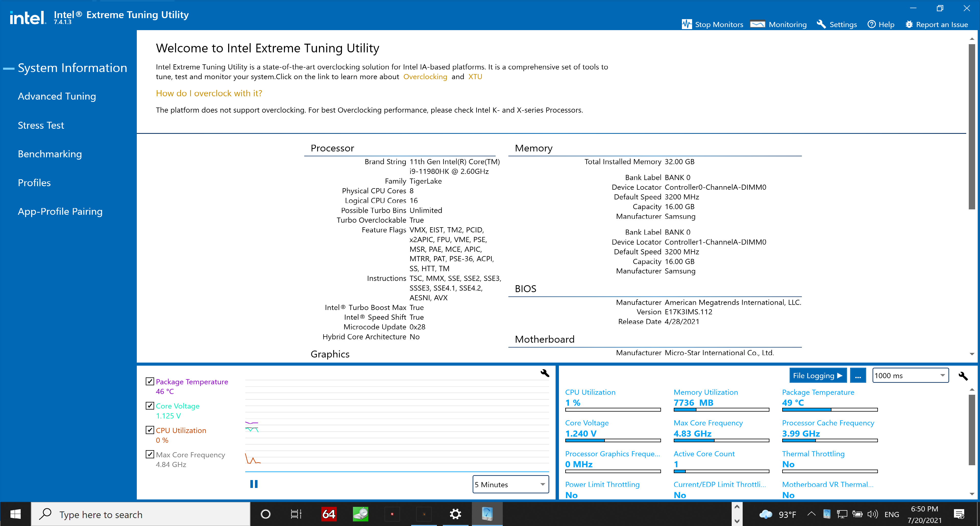Image resolution: width=980 pixels, height=526 pixels.
Task: Open graph settings wrench above the chart
Action: point(545,373)
